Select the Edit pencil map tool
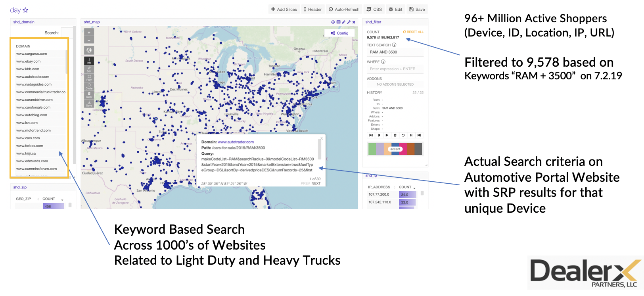This screenshot has width=644, height=296. [x=89, y=69]
